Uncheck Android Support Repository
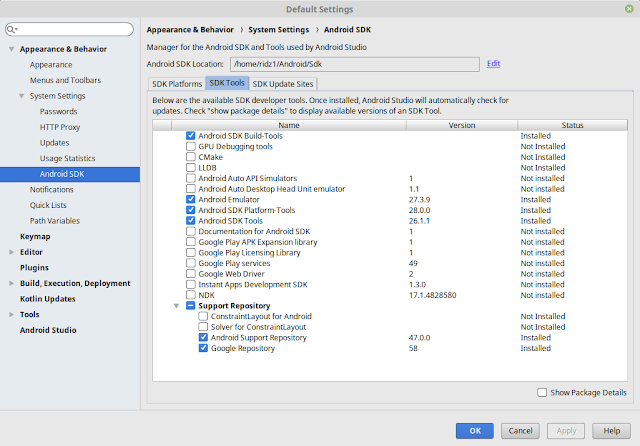This screenshot has height=446, width=640. pos(203,337)
